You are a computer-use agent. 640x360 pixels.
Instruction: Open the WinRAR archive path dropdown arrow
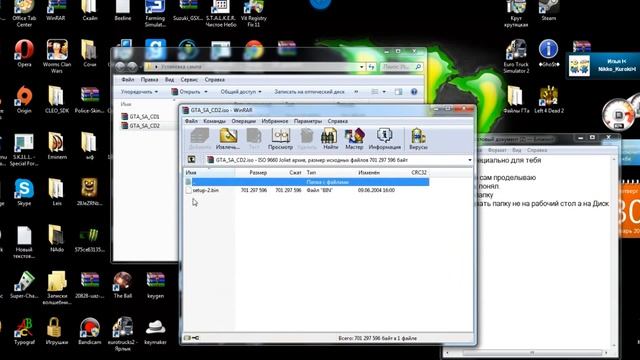click(x=469, y=160)
